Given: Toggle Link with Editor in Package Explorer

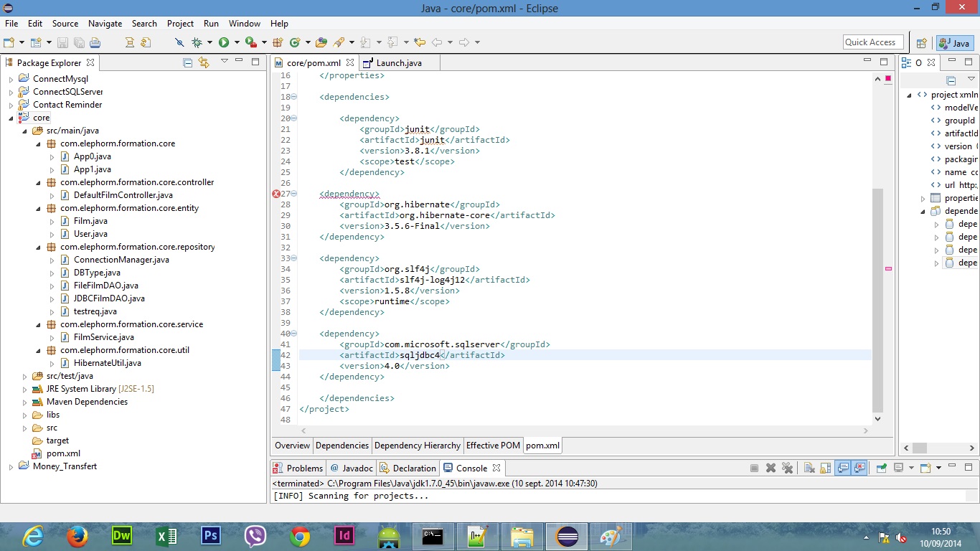Looking at the screenshot, I should [x=204, y=62].
